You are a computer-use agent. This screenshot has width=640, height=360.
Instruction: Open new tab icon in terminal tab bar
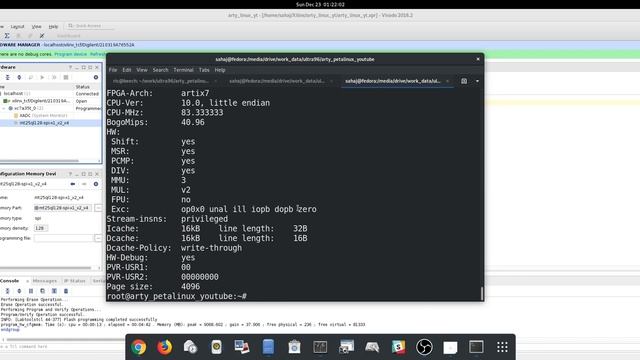click(x=464, y=81)
